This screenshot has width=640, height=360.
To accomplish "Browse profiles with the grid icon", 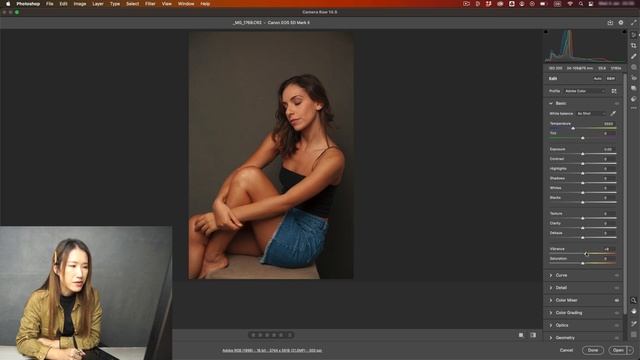I will pos(614,91).
